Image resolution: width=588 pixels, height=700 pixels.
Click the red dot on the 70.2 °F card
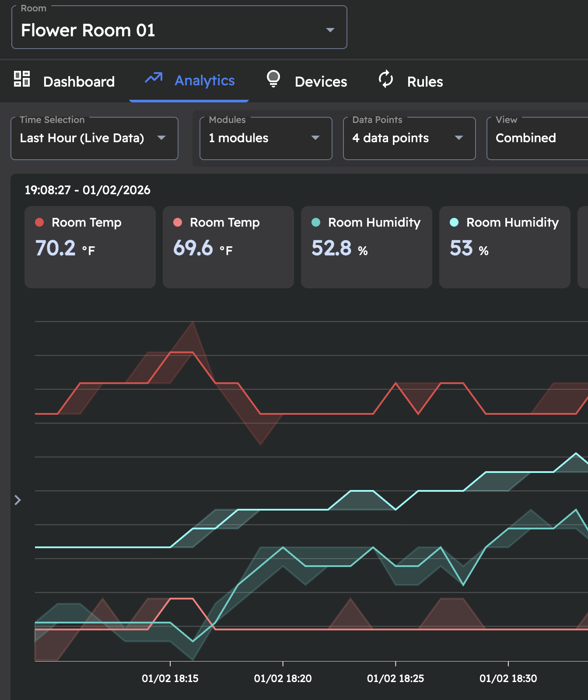coord(39,222)
